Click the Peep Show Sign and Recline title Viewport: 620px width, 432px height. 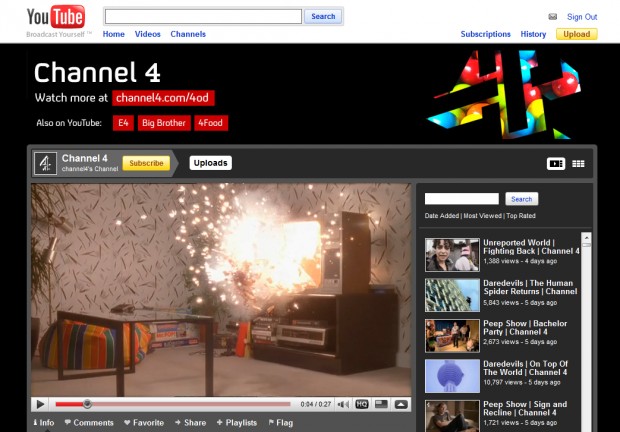(525, 408)
